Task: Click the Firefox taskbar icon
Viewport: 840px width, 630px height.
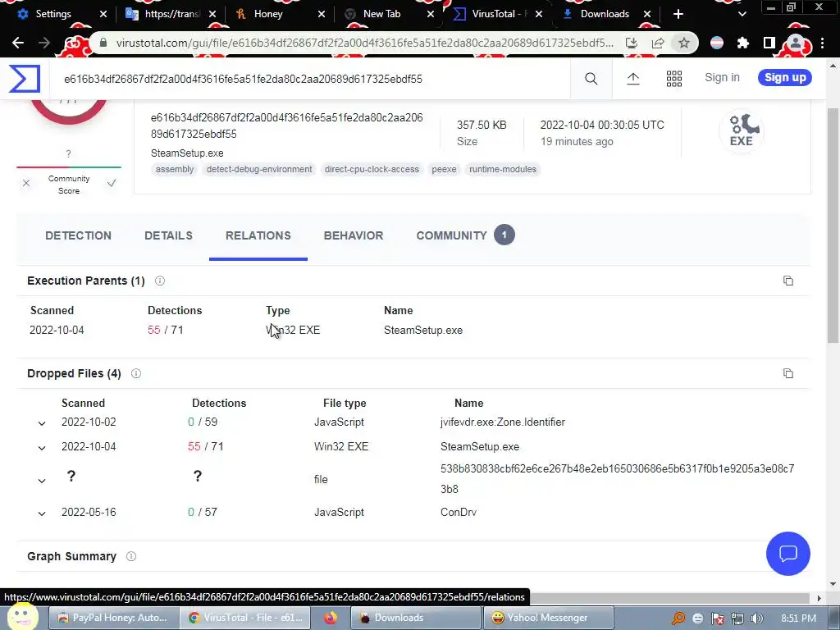Action: pos(331,618)
